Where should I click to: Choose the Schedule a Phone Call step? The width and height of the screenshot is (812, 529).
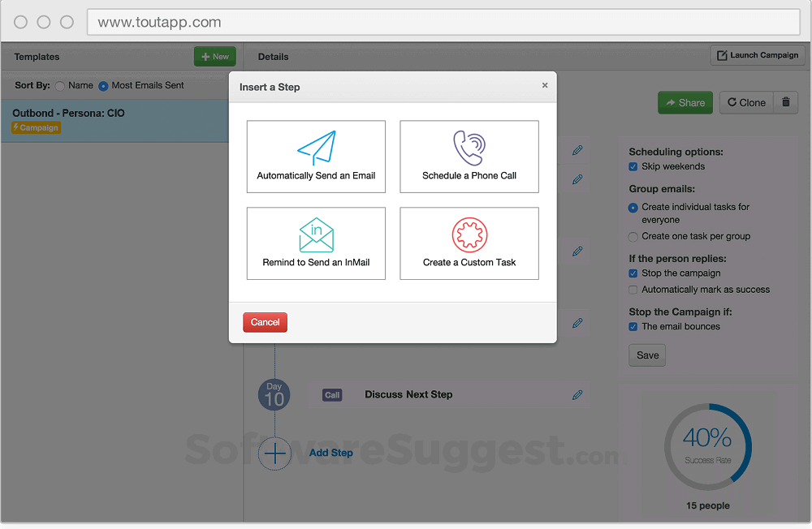pos(469,157)
